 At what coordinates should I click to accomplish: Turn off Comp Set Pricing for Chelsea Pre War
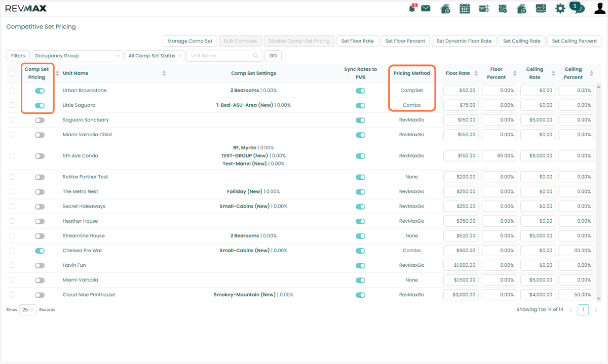(x=40, y=251)
